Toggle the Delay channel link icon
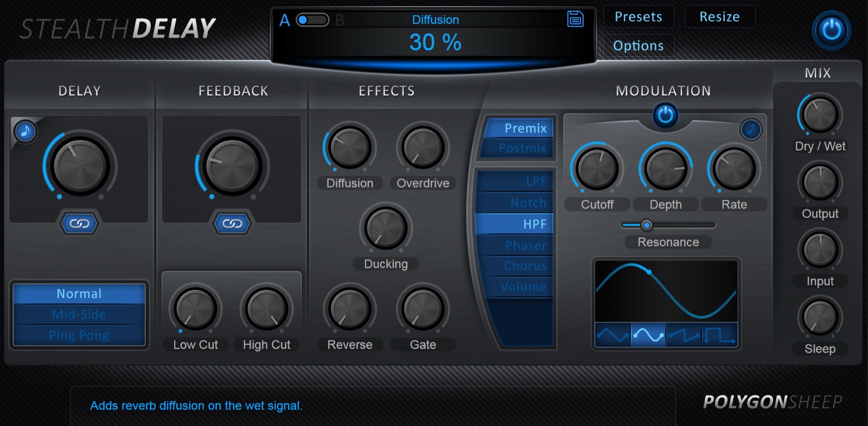This screenshot has height=426, width=868. click(79, 224)
